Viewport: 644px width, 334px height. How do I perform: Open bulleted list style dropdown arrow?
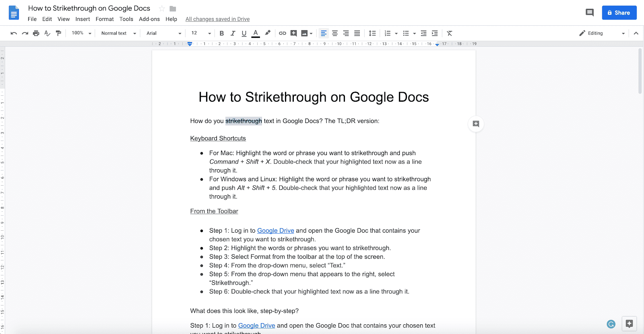click(x=414, y=34)
